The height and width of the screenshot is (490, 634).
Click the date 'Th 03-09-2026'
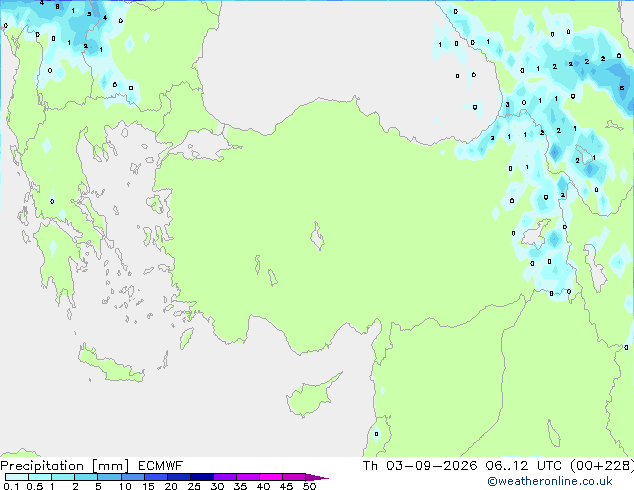tap(420, 466)
